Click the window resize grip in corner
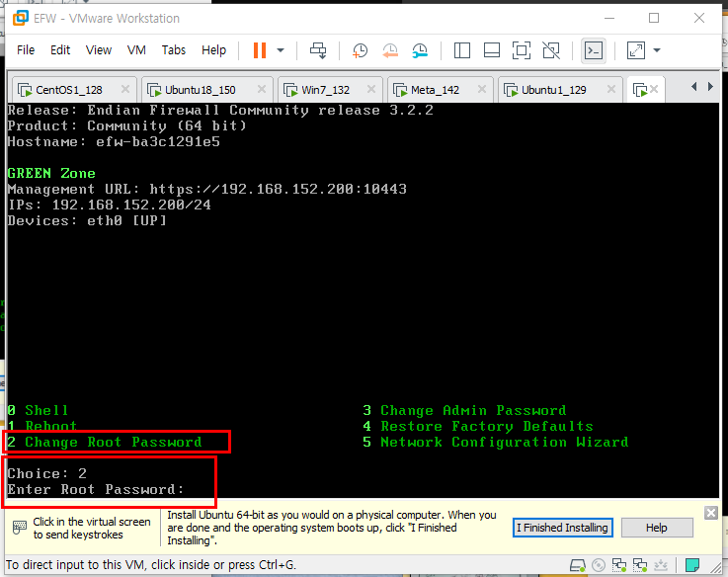Screen dimensions: 728x577 715,566
